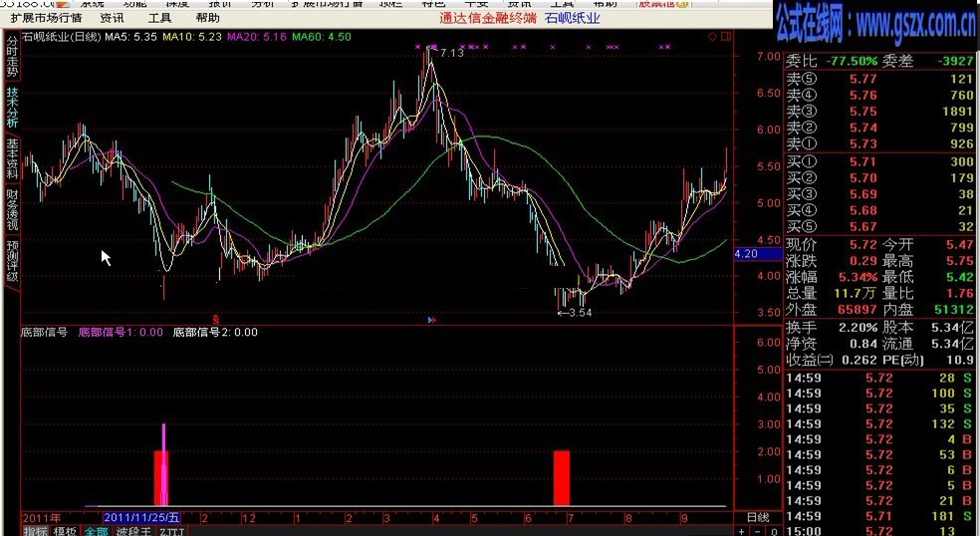Viewport: 980px width, 536px height.
Task: Click the 日线 period selector
Action: pos(758,517)
